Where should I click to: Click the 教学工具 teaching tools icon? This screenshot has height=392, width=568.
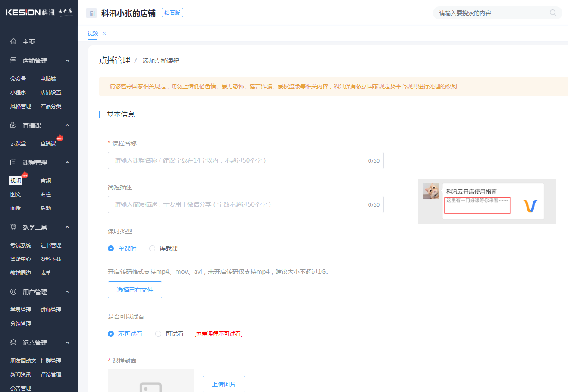point(13,227)
